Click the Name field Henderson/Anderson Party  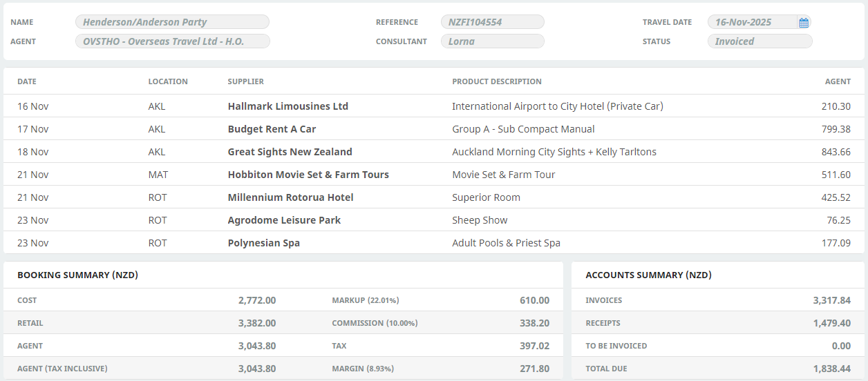(172, 22)
